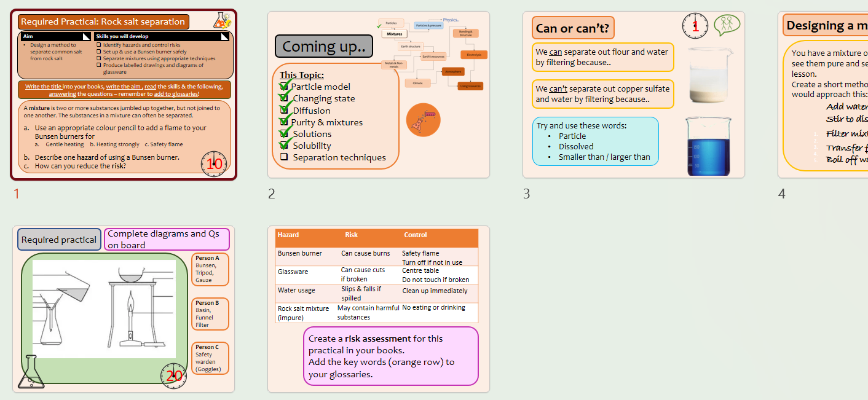Select the partially visible Designing a method slide

[823, 95]
